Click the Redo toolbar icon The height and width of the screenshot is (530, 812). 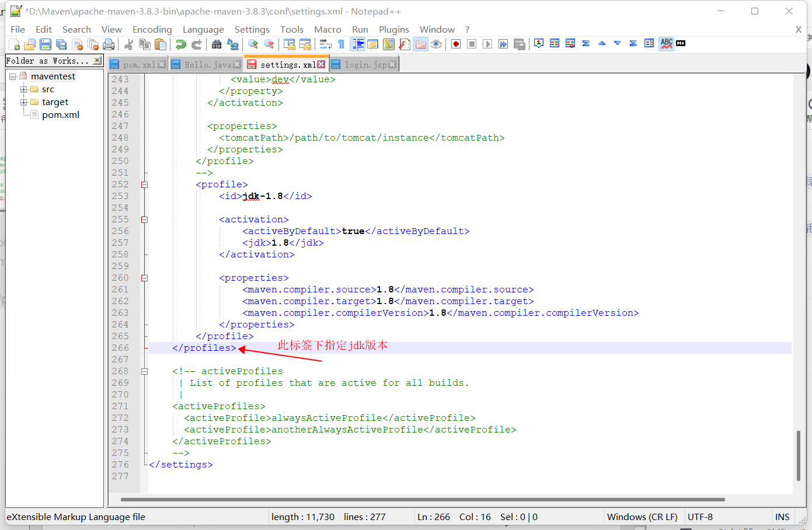197,44
